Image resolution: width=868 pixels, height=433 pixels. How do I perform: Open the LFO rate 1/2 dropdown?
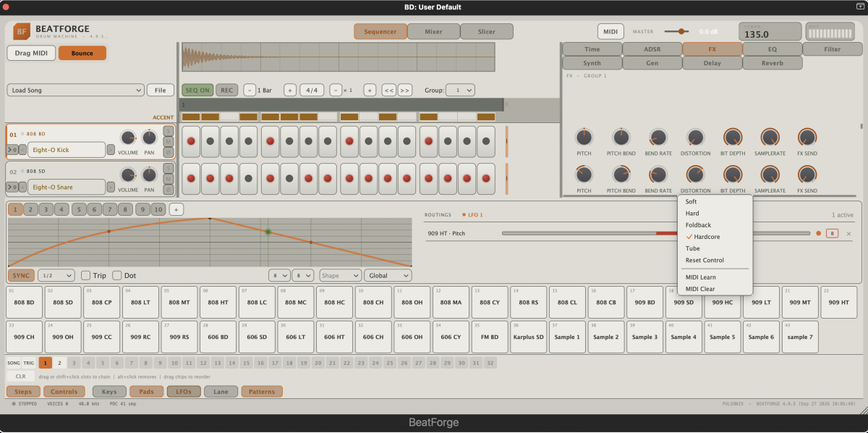coord(56,275)
